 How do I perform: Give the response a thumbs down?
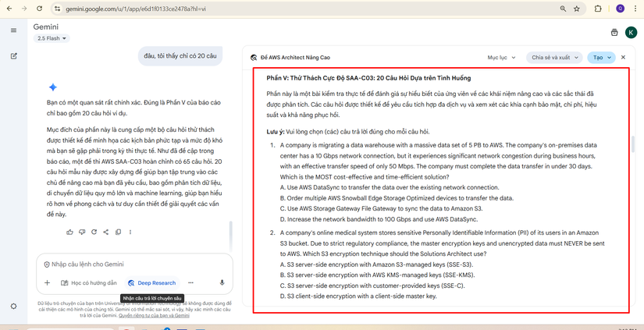click(x=82, y=232)
